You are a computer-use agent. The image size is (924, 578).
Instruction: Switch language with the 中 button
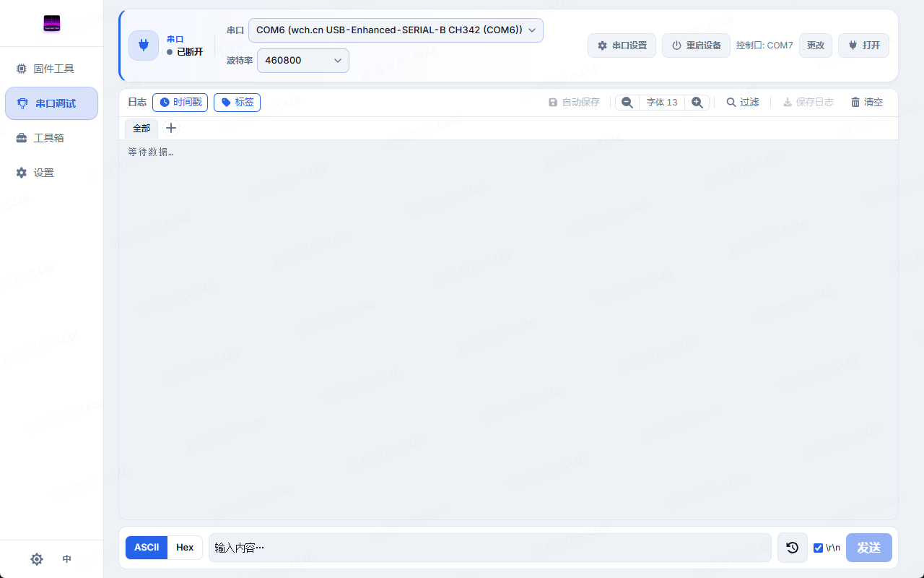tap(67, 559)
